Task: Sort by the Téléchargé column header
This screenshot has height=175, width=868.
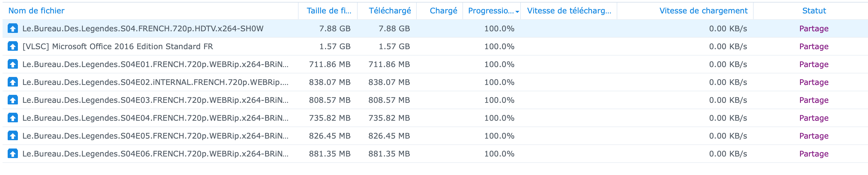Action: click(x=390, y=11)
